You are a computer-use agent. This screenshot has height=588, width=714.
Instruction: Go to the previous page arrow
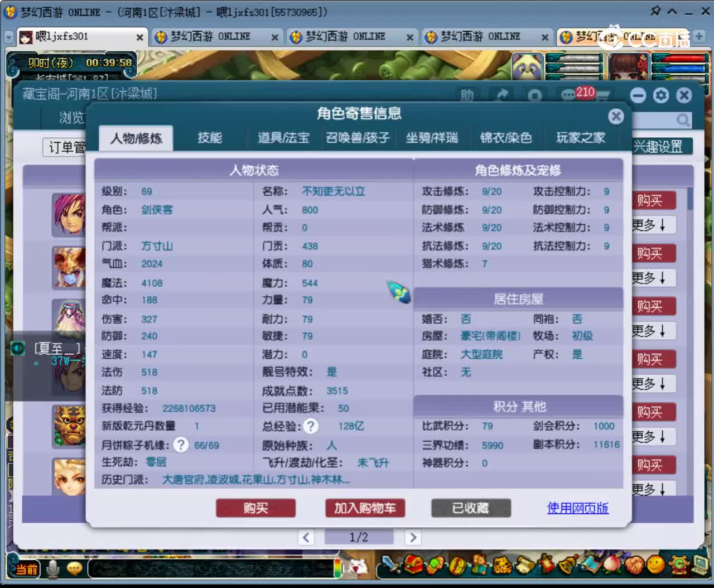point(306,537)
